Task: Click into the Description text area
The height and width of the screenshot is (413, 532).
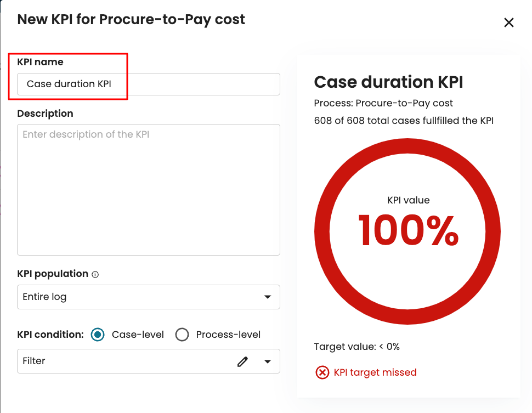Action: [x=148, y=189]
